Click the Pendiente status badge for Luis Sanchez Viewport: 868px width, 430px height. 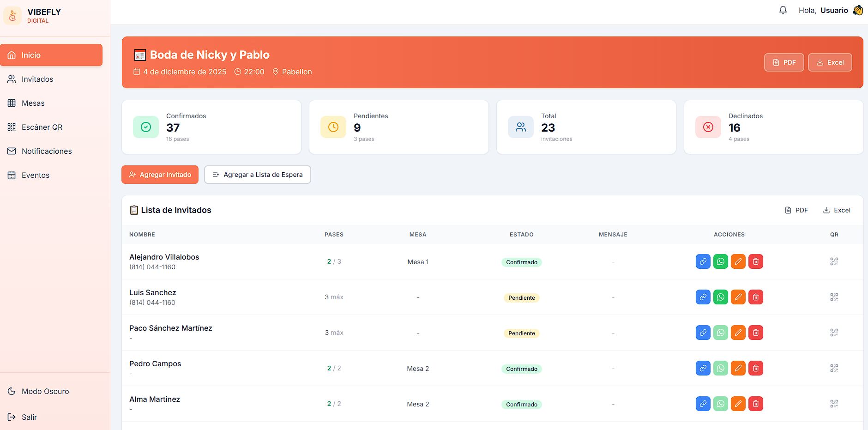click(x=521, y=297)
